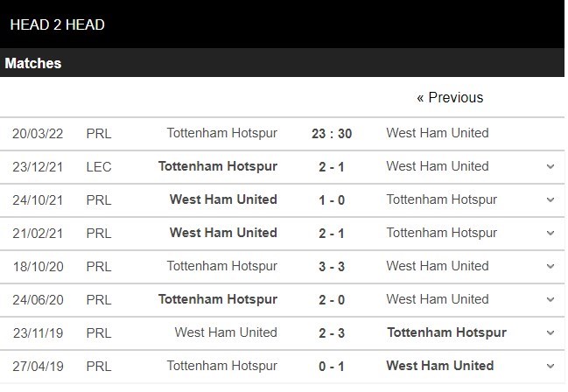Viewport: 568px width, 392px height.
Task: Expand the 27/04/19 match row chevron
Action: click(550, 367)
